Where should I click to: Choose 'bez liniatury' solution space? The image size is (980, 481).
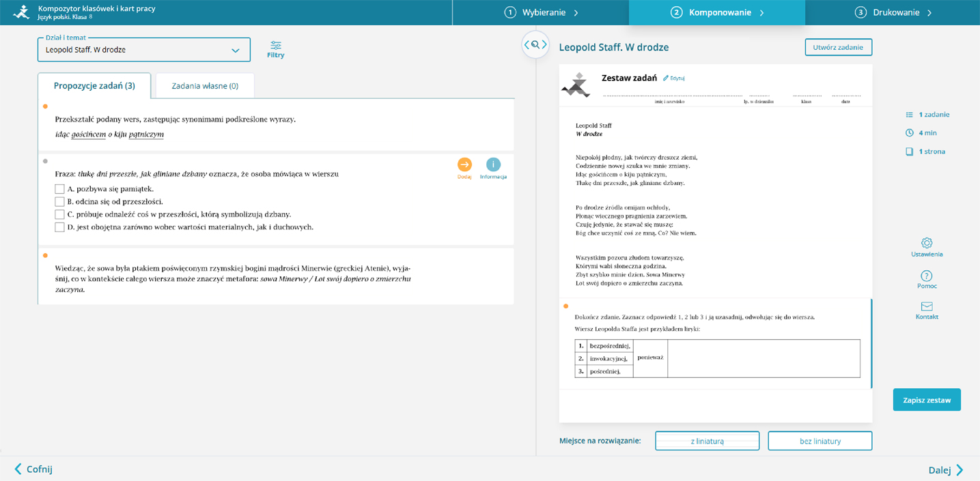point(820,441)
